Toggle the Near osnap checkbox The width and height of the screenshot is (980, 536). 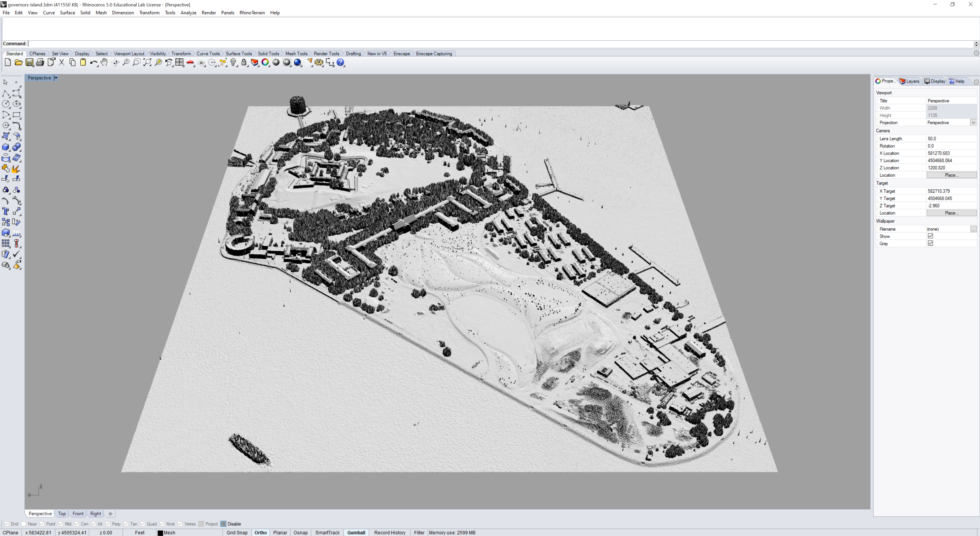click(23, 524)
